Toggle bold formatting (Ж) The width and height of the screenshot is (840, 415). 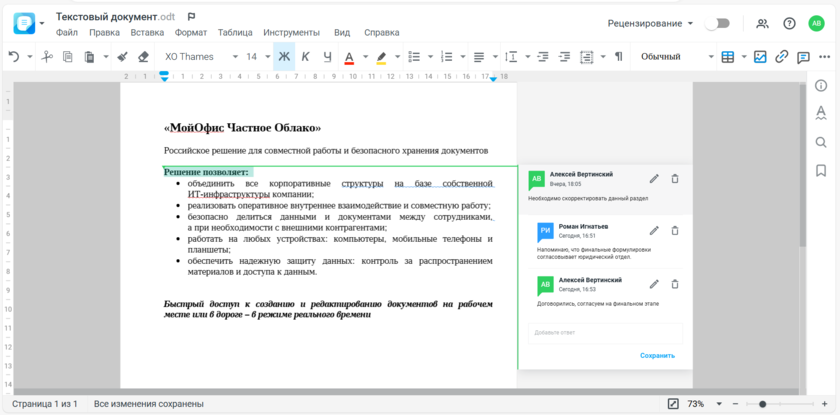coord(284,57)
